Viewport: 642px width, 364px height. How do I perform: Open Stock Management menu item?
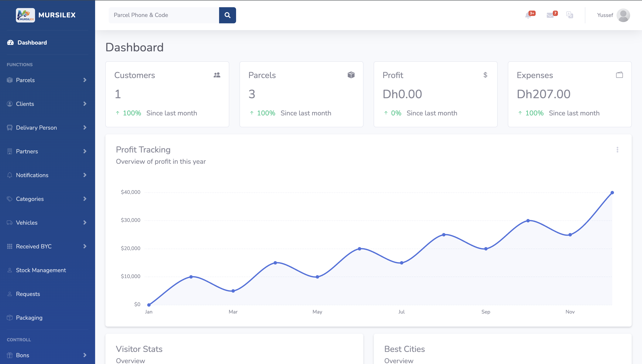(x=41, y=270)
